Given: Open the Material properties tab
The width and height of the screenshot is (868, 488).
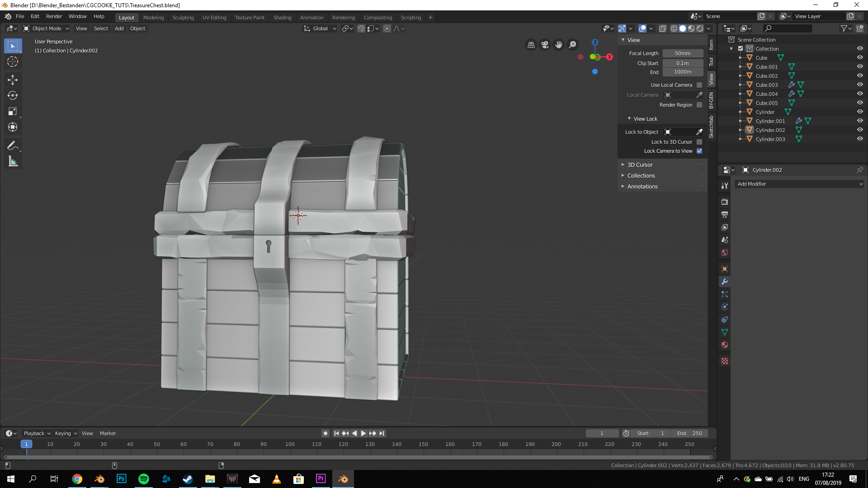Looking at the screenshot, I should (725, 345).
